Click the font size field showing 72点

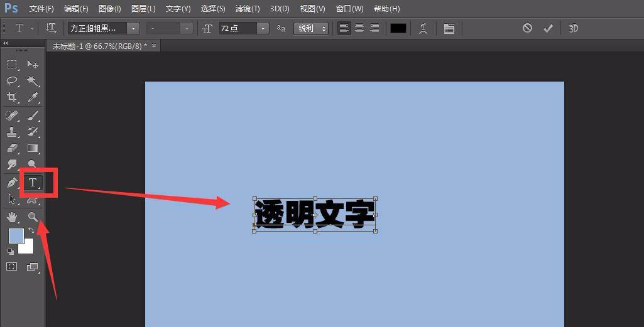coord(237,28)
